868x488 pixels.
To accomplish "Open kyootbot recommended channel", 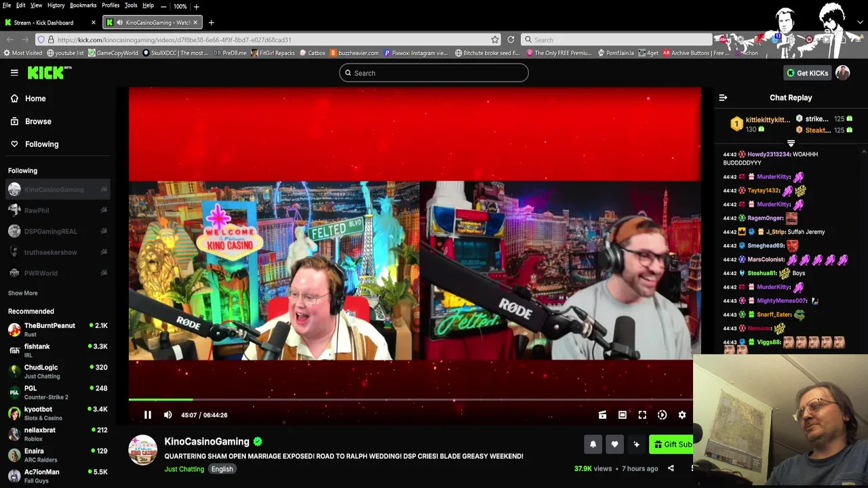I will pyautogui.click(x=58, y=413).
